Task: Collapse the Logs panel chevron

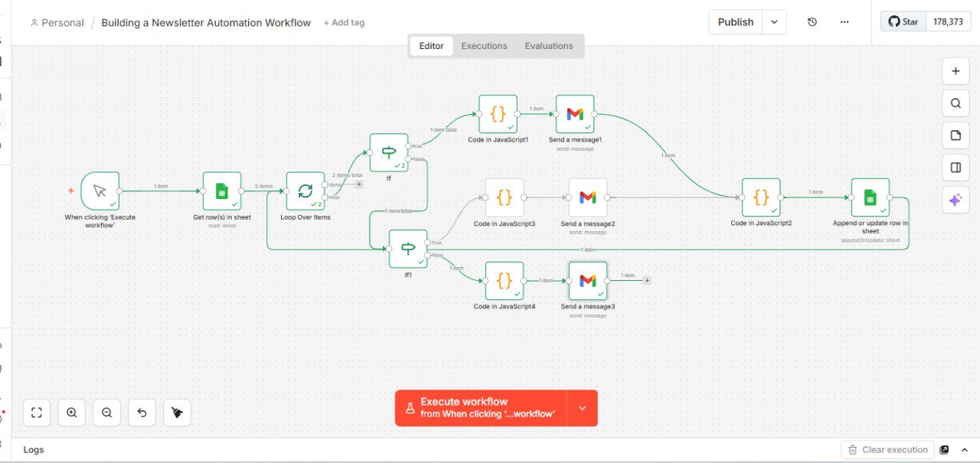Action: 965,450
